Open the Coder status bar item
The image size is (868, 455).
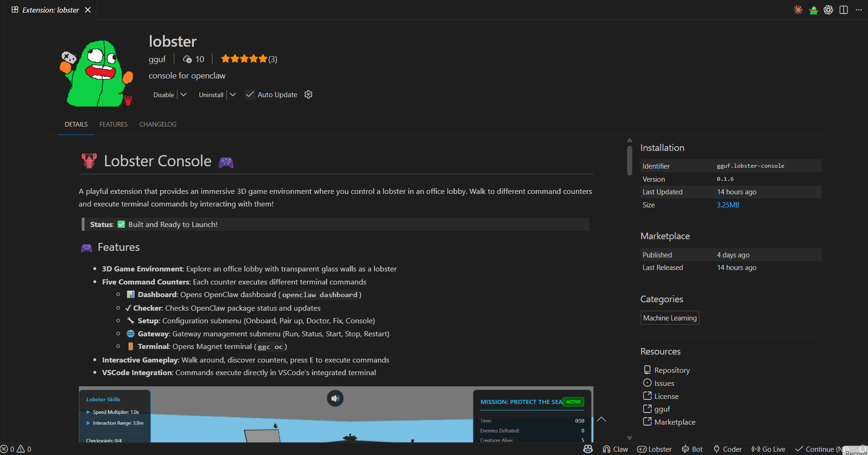(727, 449)
